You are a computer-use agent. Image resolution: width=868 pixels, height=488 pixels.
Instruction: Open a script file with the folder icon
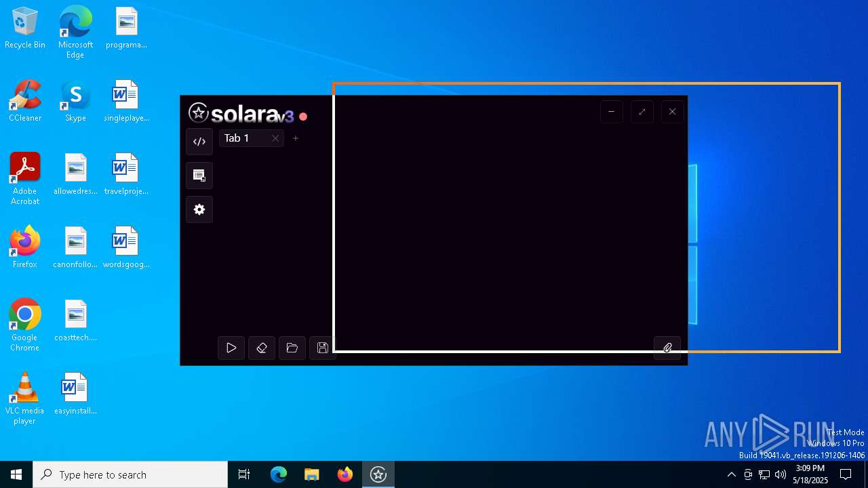(x=292, y=348)
